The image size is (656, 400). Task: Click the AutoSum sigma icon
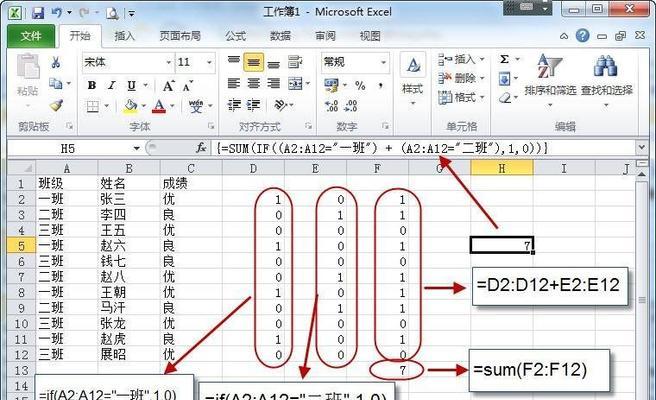505,59
